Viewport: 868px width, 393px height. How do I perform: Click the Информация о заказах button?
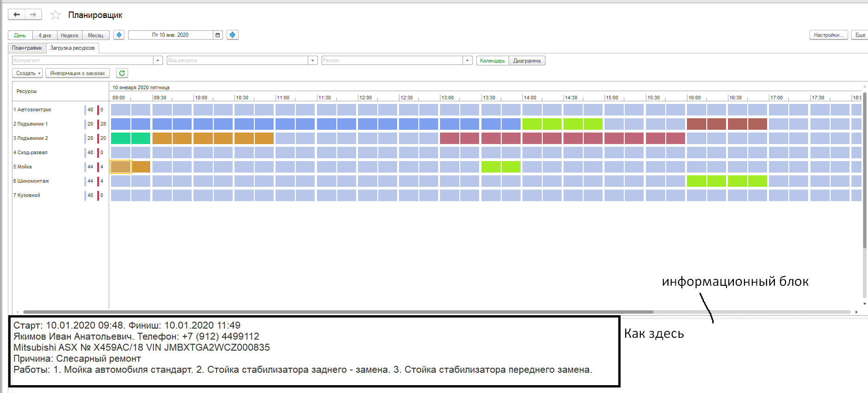click(x=77, y=73)
